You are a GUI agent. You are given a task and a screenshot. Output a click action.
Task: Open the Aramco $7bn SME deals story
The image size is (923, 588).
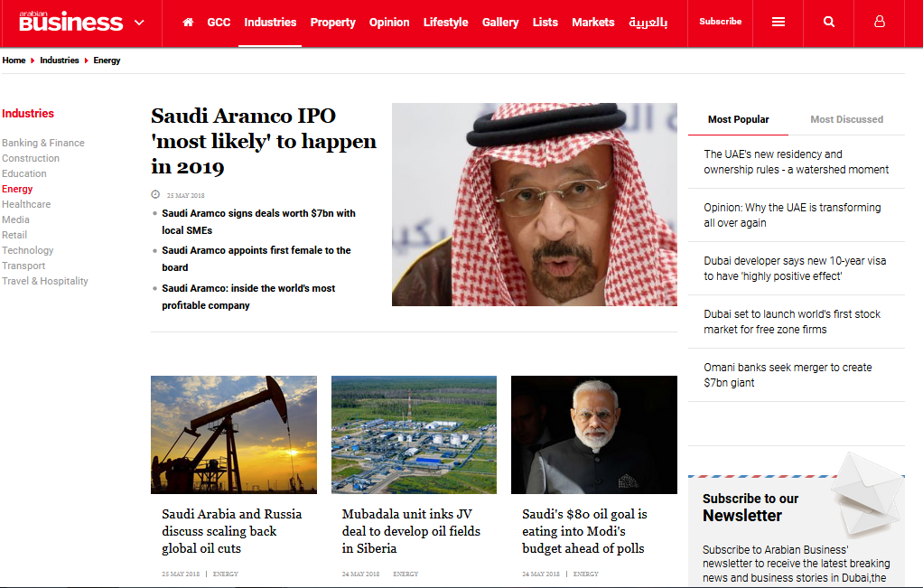[258, 221]
